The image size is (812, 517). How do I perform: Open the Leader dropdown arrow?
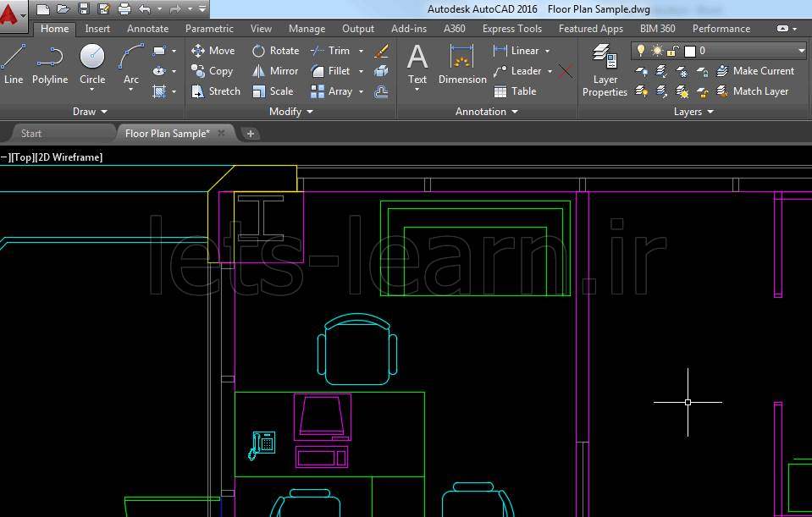(550, 71)
